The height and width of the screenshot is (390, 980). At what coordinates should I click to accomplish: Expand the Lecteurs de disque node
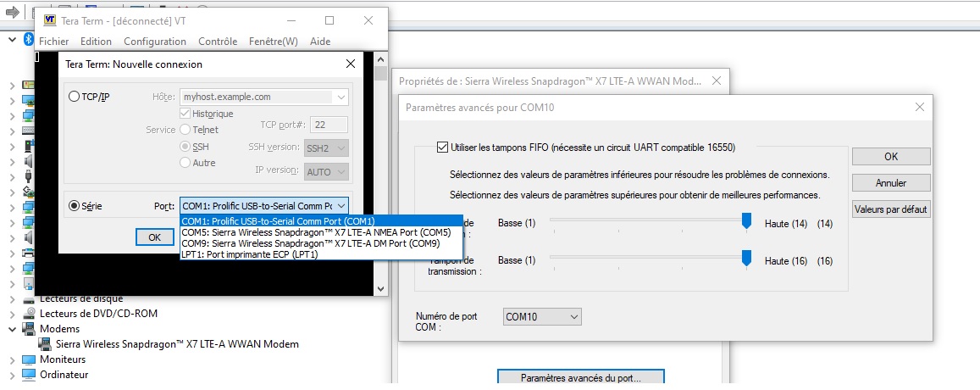pyautogui.click(x=12, y=298)
